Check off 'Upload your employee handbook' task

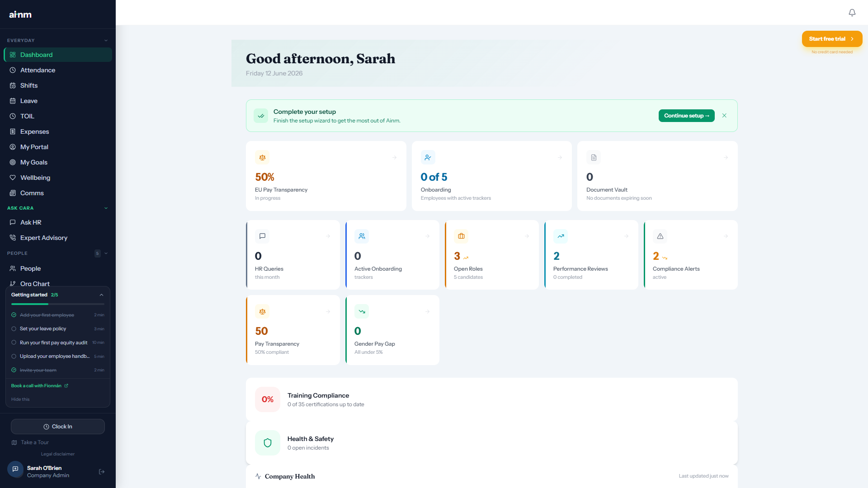14,357
